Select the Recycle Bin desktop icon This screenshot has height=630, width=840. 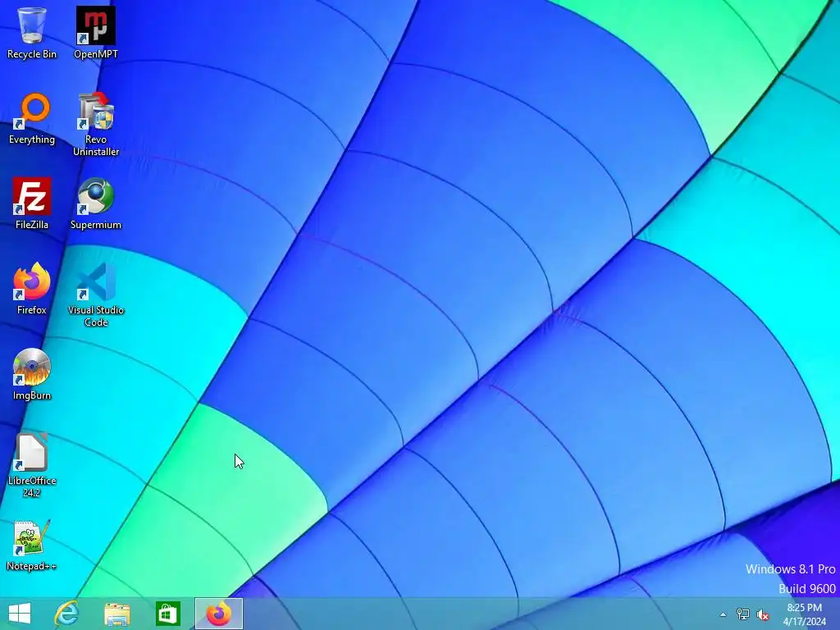[x=32, y=33]
